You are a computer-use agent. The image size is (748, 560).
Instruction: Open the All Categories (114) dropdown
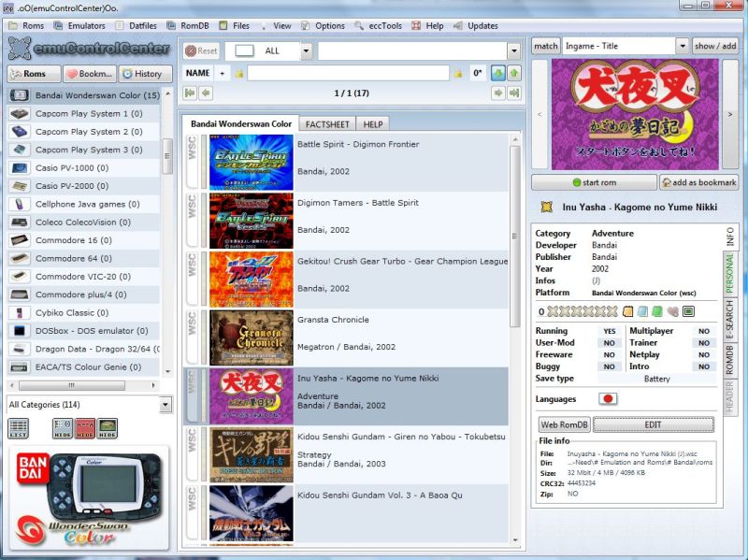coord(165,405)
